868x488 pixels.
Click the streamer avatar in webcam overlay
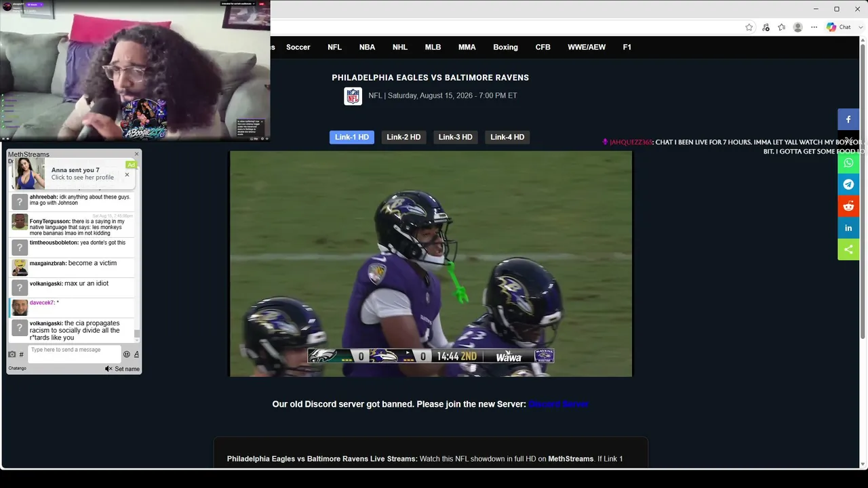pos(7,6)
